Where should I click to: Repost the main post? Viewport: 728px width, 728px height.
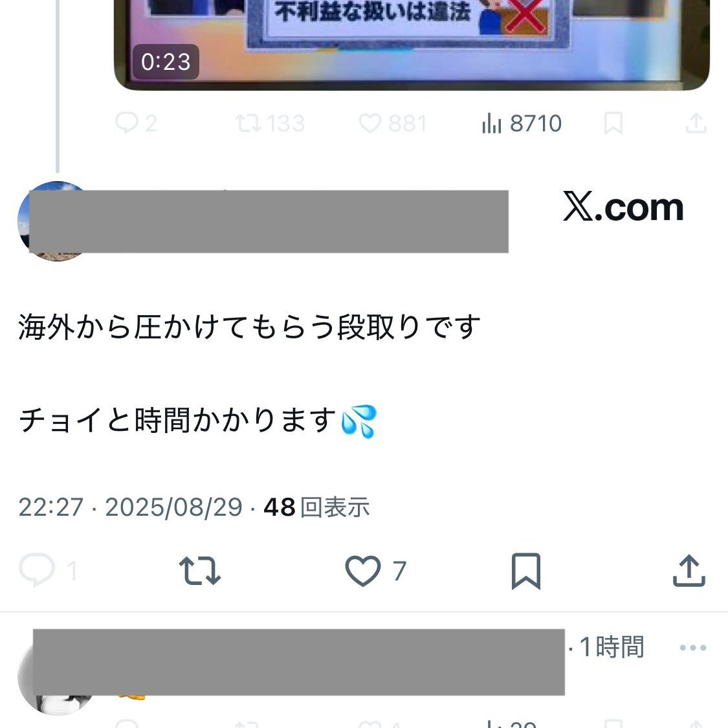200,571
